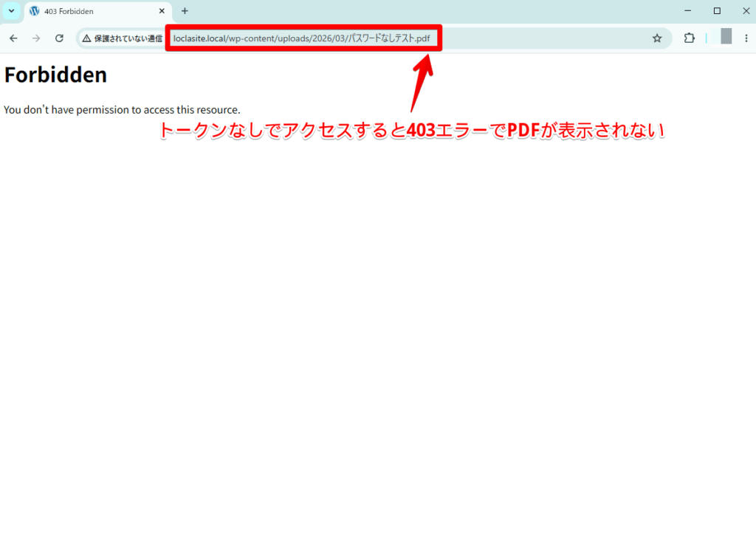Screen dimensions: 756x543
Task: Open the profile avatar button
Action: click(721, 37)
